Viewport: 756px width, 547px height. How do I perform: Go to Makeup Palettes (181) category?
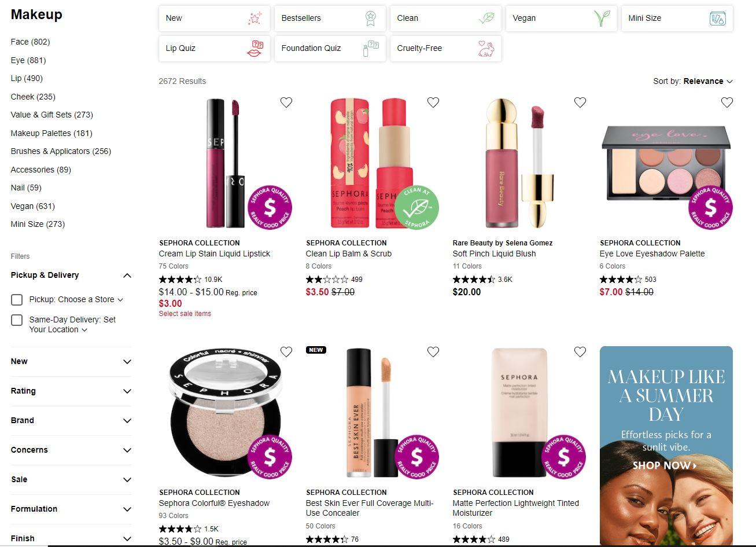(x=51, y=133)
